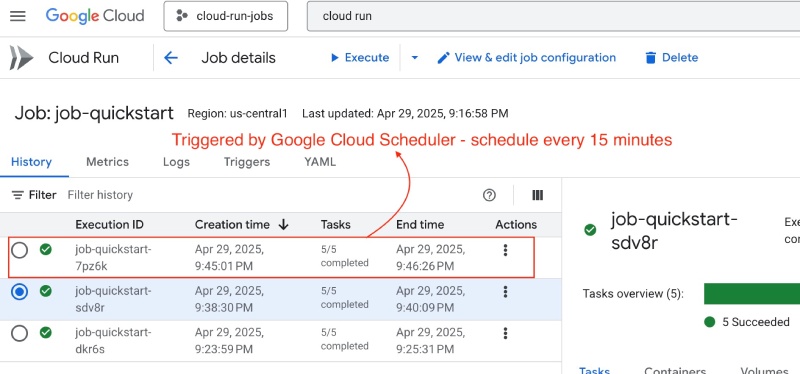
Task: Expand the Execute options dropdown arrow
Action: [414, 58]
